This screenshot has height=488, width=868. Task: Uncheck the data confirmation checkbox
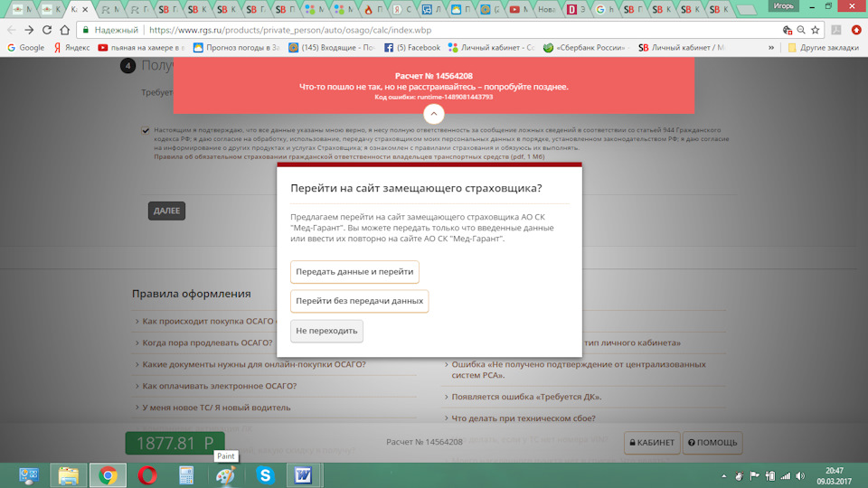tap(146, 130)
